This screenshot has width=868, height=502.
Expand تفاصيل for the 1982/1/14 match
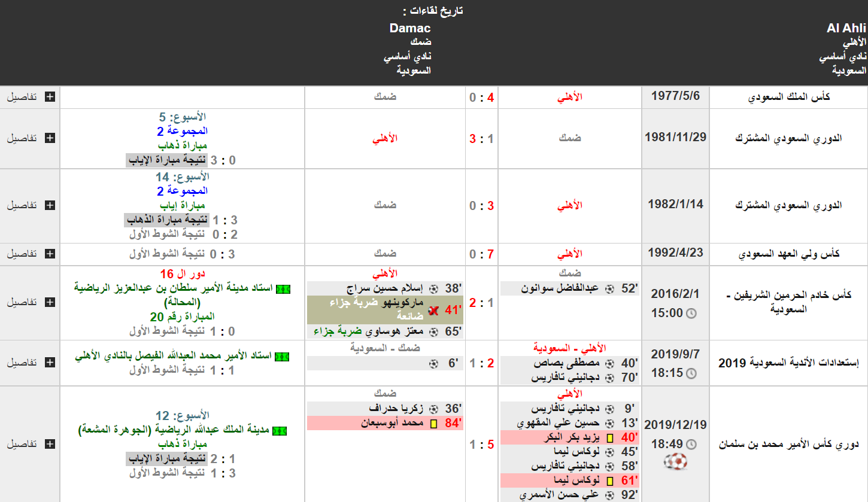pos(30,205)
